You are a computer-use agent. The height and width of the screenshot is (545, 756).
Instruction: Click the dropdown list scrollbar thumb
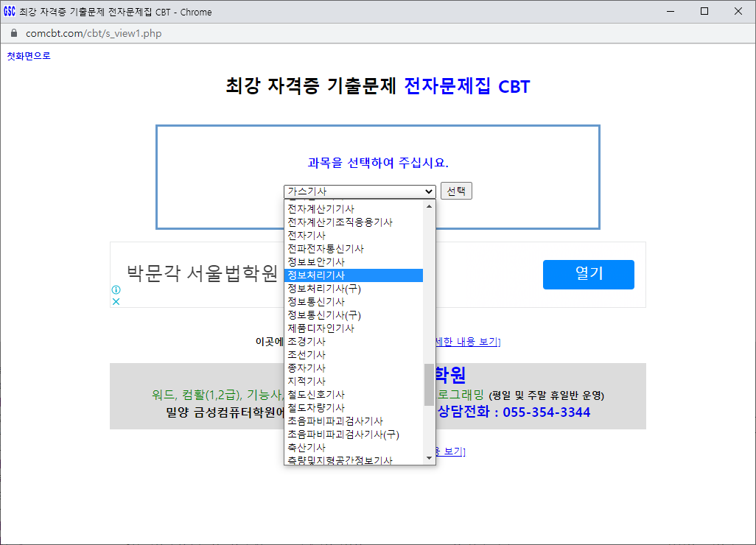point(429,384)
